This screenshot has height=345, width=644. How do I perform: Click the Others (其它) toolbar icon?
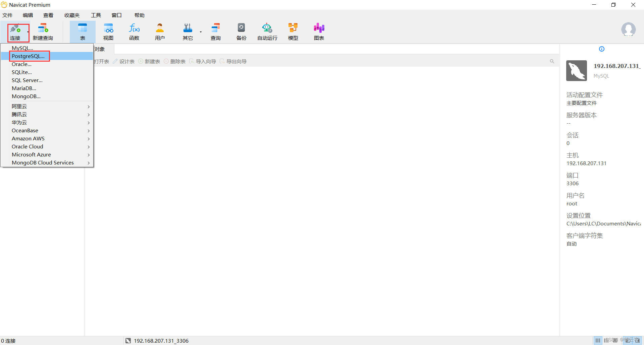coord(188,32)
